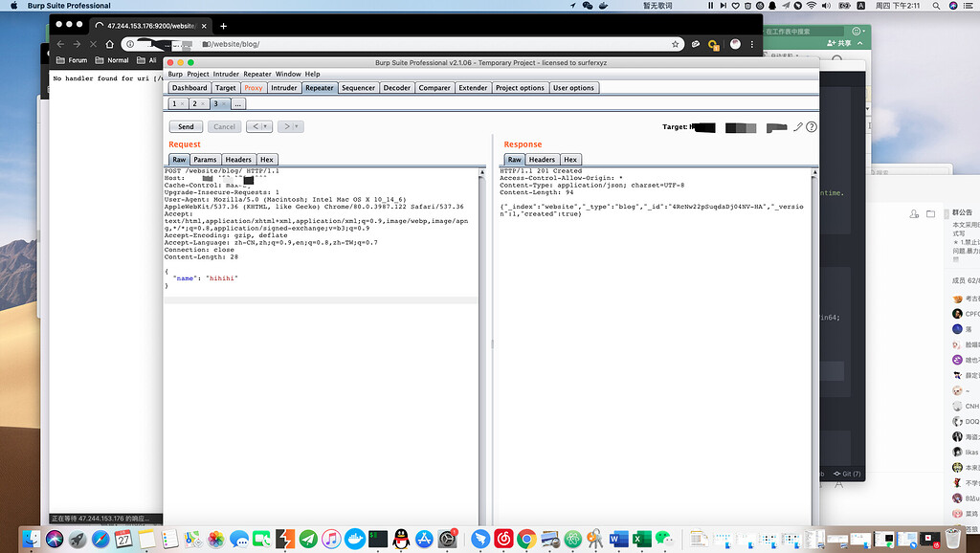This screenshot has width=980, height=553.
Task: Edit the Repeater target using the pencil icon
Action: [798, 126]
